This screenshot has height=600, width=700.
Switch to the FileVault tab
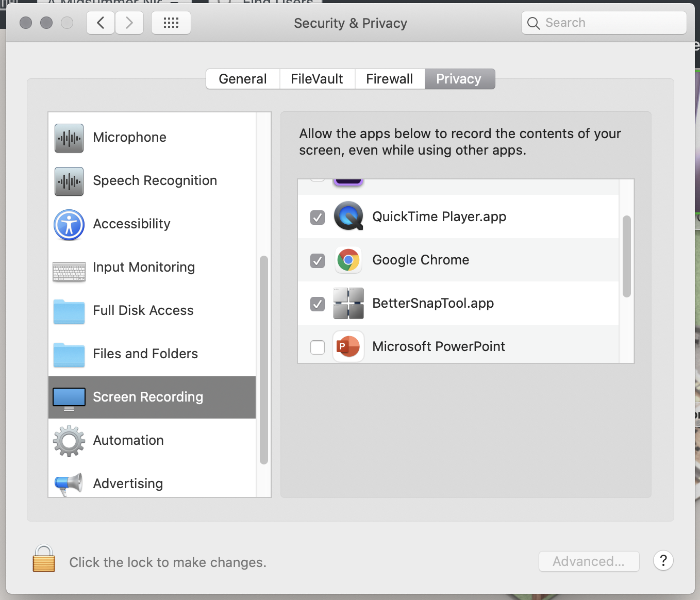click(316, 78)
